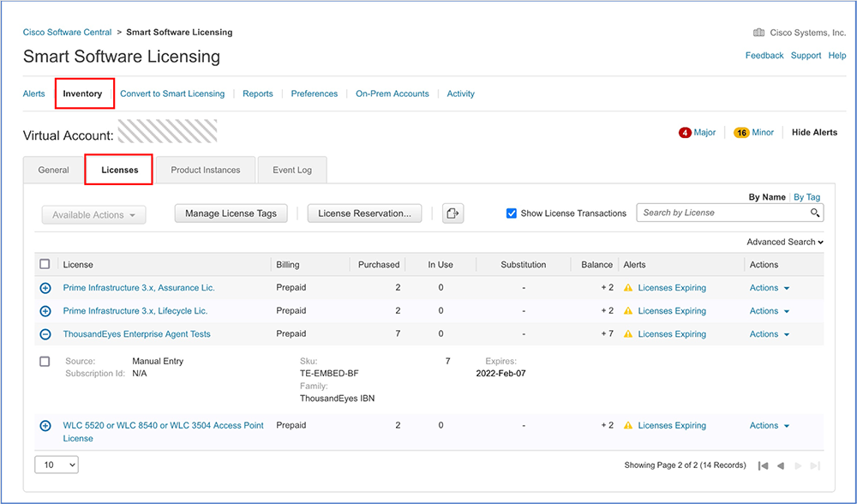The height and width of the screenshot is (504, 857).
Task: Toggle Show License Transactions checkbox
Action: [512, 213]
